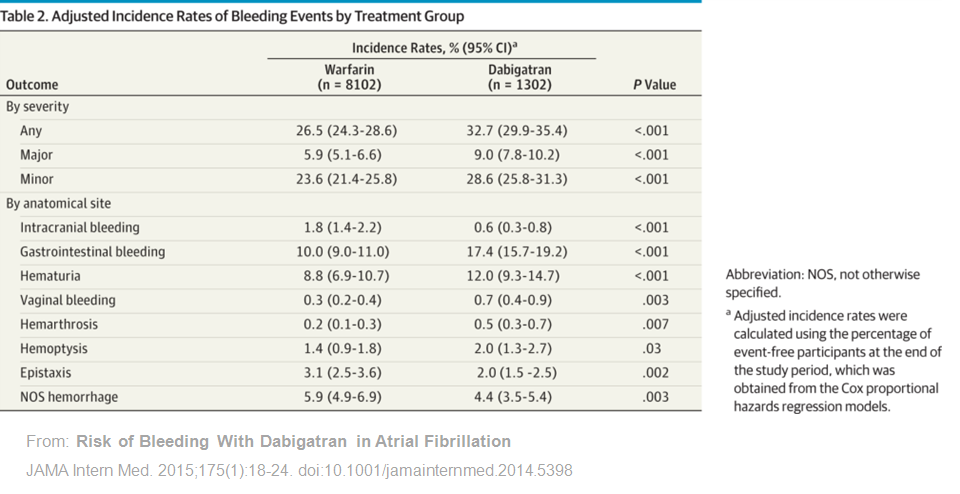Click the Dabigatran value for Hemoptysis

(x=519, y=348)
